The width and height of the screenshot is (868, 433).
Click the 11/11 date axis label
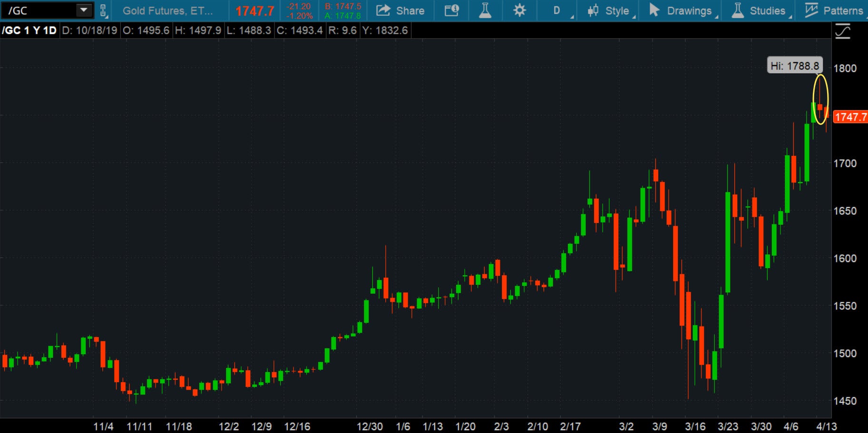click(x=139, y=426)
